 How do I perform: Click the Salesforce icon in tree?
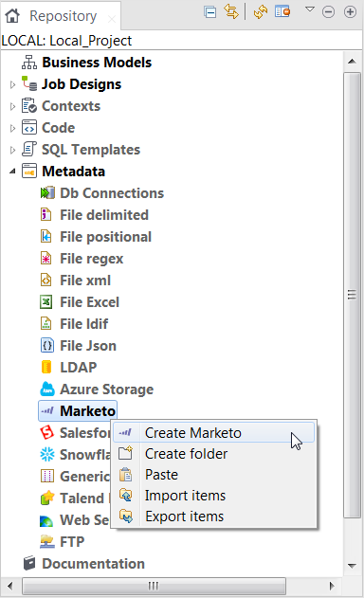point(47,432)
